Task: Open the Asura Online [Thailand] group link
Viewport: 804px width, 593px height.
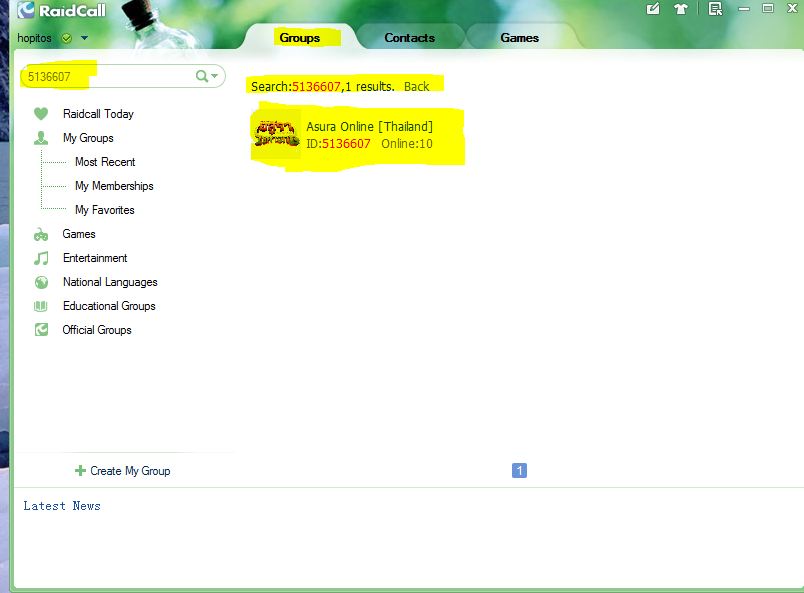Action: tap(369, 127)
